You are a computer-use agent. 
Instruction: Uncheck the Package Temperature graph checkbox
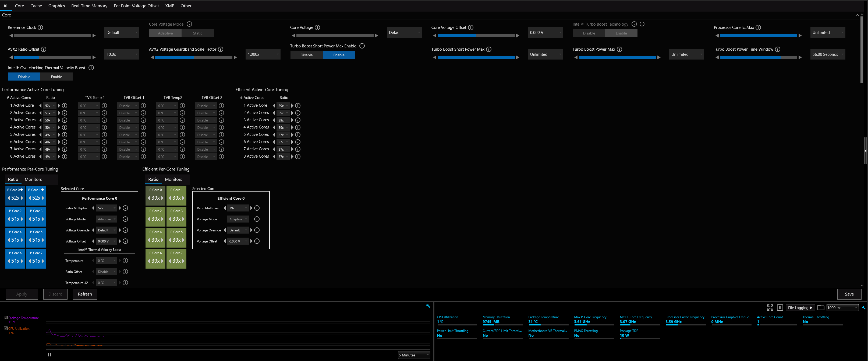(x=6, y=317)
